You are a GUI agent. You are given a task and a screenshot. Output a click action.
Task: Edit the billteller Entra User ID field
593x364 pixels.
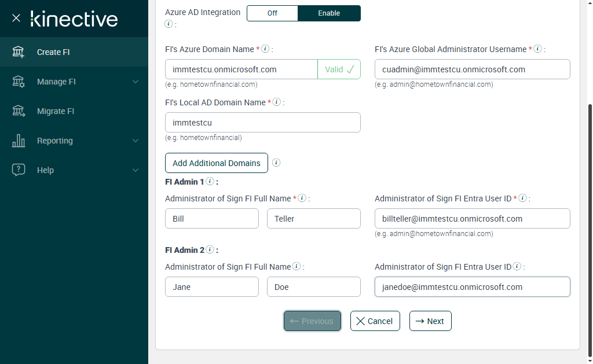(473, 219)
